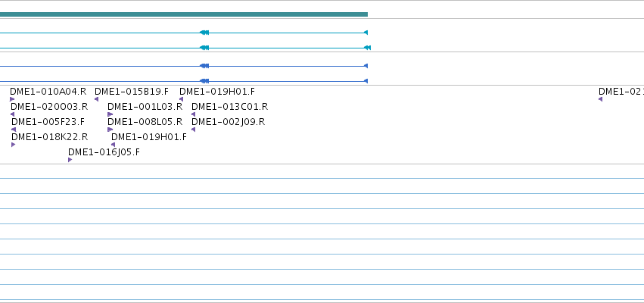Image resolution: width=644 pixels, height=303 pixels.
Task: Select the DME1-020O03.R feature label
Action: coord(49,107)
